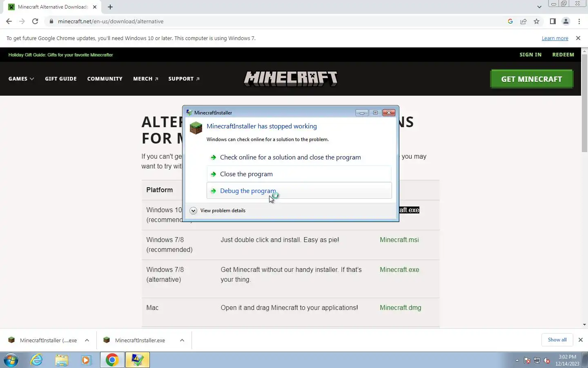
Task: Reload the Minecraft download page
Action: [x=35, y=21]
